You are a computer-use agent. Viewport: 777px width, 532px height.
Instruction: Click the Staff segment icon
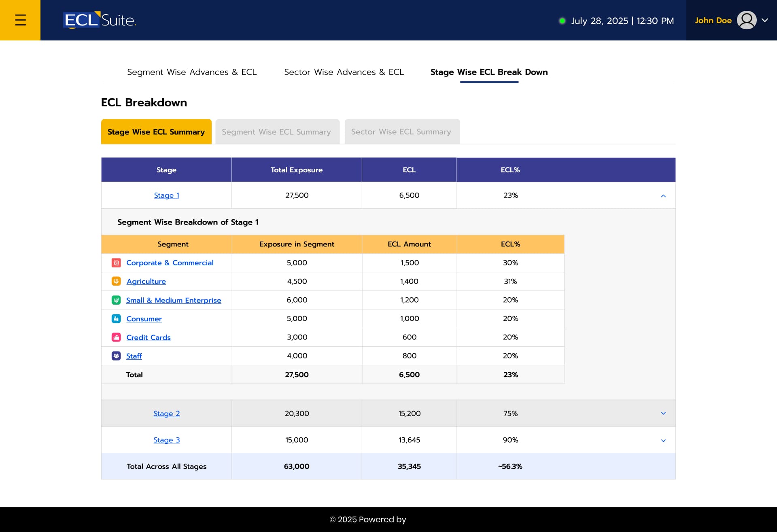tap(116, 356)
